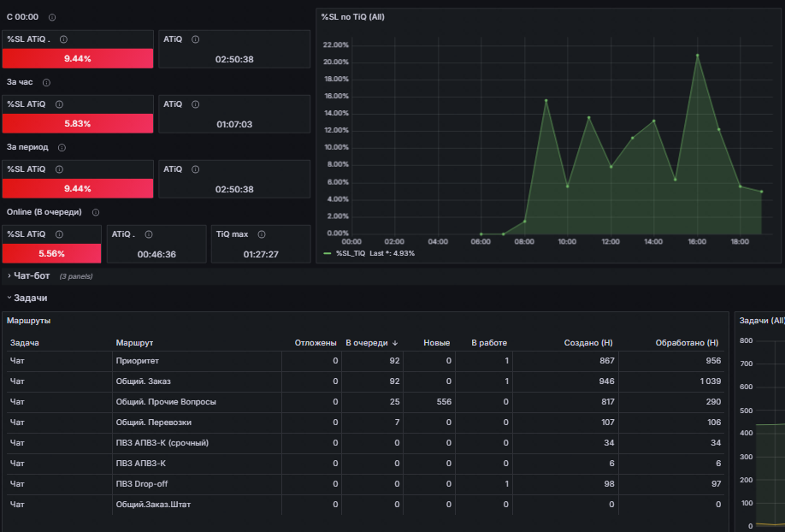
Task: Expand the 'Чат-бот' collapsed row
Action: 32,276
